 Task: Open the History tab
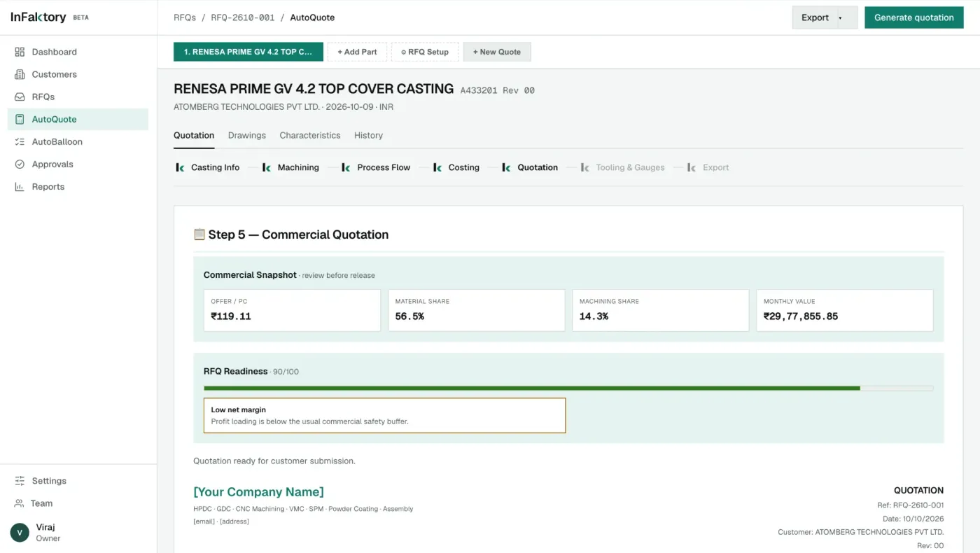[368, 135]
